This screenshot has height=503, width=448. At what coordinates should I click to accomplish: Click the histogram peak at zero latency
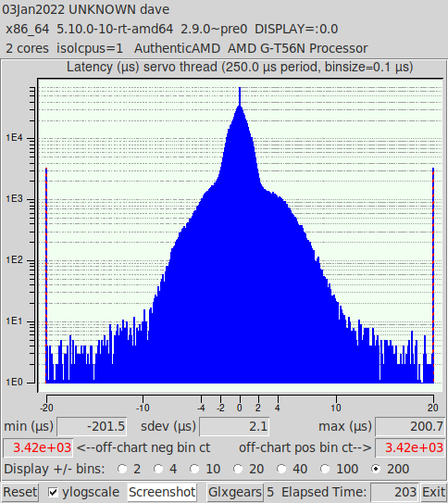(240, 96)
